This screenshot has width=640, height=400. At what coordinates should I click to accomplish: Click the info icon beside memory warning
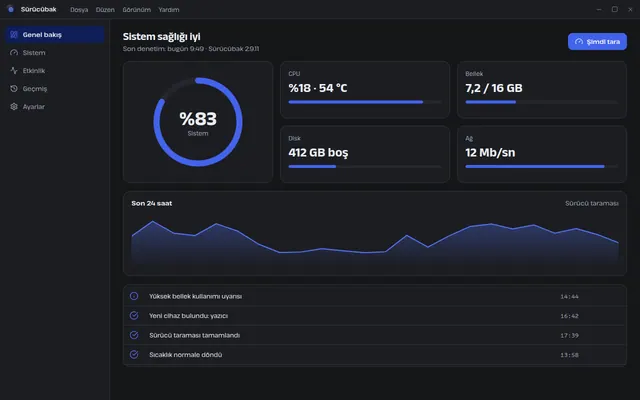tap(134, 296)
